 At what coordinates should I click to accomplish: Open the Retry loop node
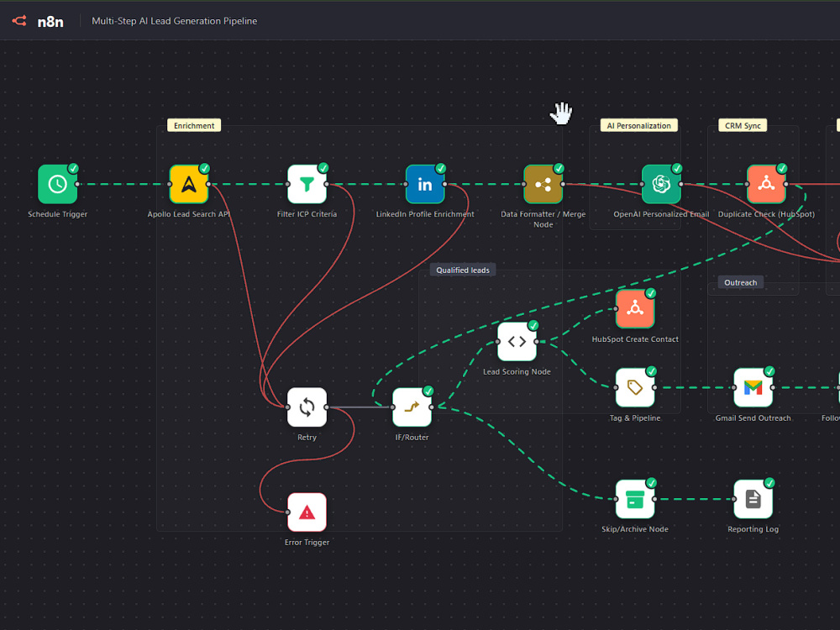(x=307, y=407)
